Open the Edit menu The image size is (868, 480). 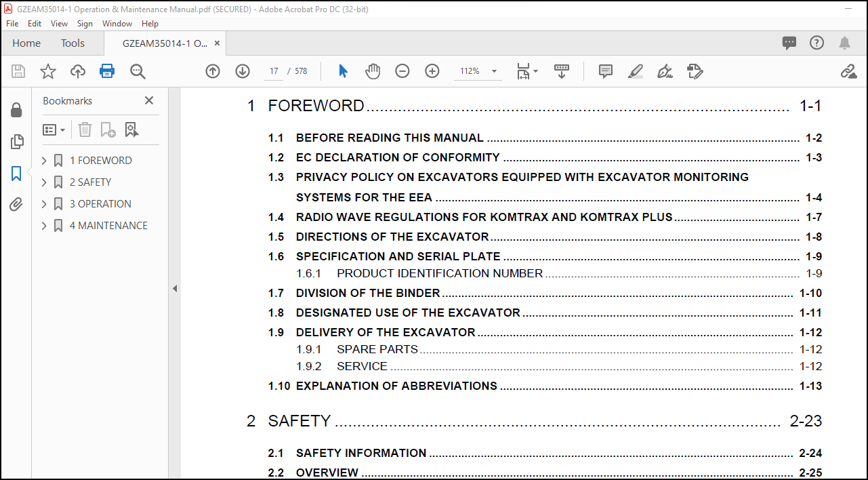tap(35, 23)
